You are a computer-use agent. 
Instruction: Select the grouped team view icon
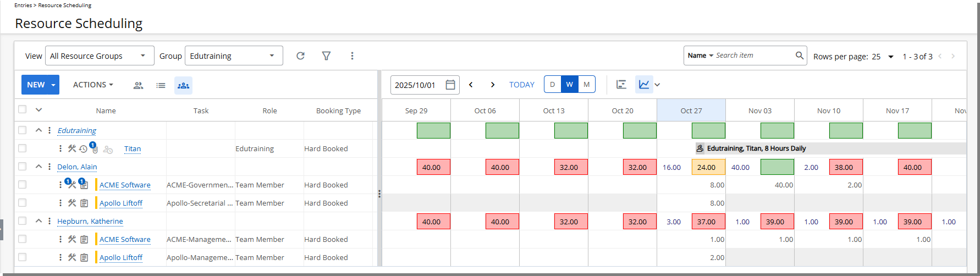point(183,85)
